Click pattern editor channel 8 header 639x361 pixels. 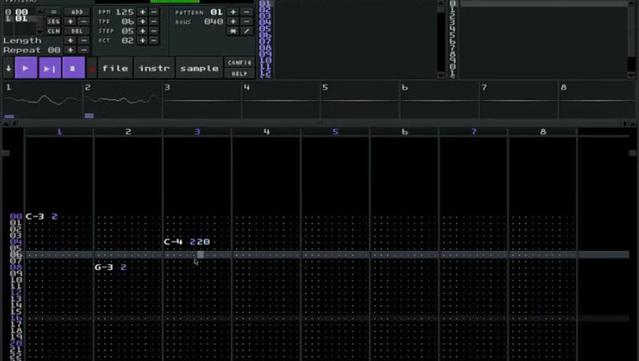(x=543, y=132)
